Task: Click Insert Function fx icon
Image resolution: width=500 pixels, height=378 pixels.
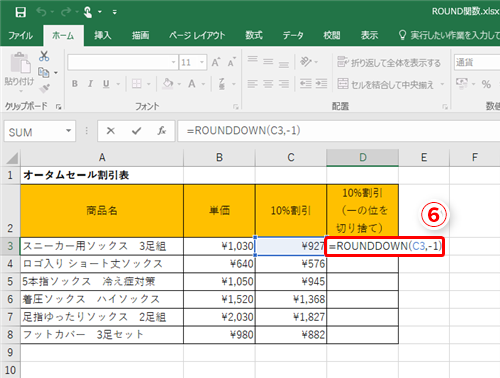Action: (x=162, y=131)
